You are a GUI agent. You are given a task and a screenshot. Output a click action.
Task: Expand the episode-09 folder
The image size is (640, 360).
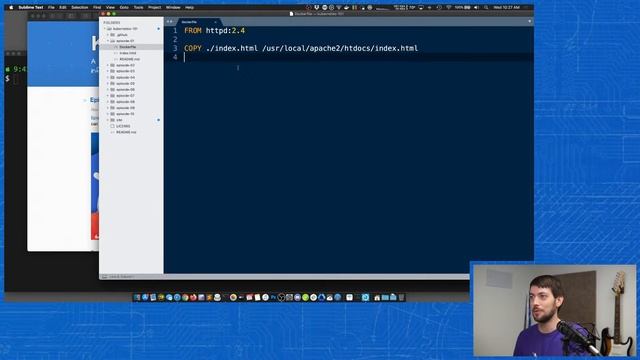pos(108,108)
